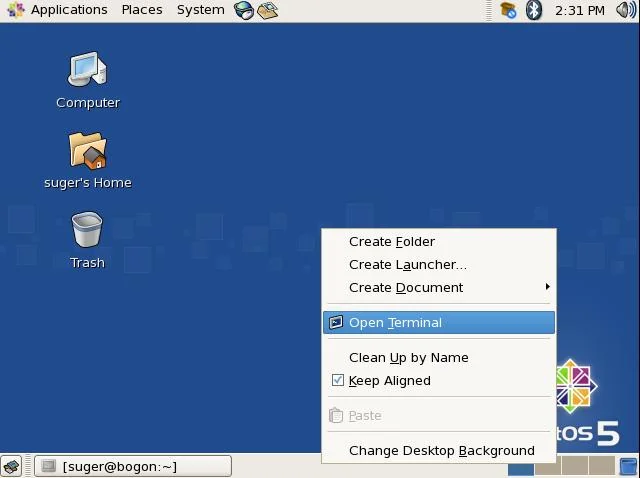Launch the web browser from top panel
Viewport: 640px width, 478px height.
(244, 10)
